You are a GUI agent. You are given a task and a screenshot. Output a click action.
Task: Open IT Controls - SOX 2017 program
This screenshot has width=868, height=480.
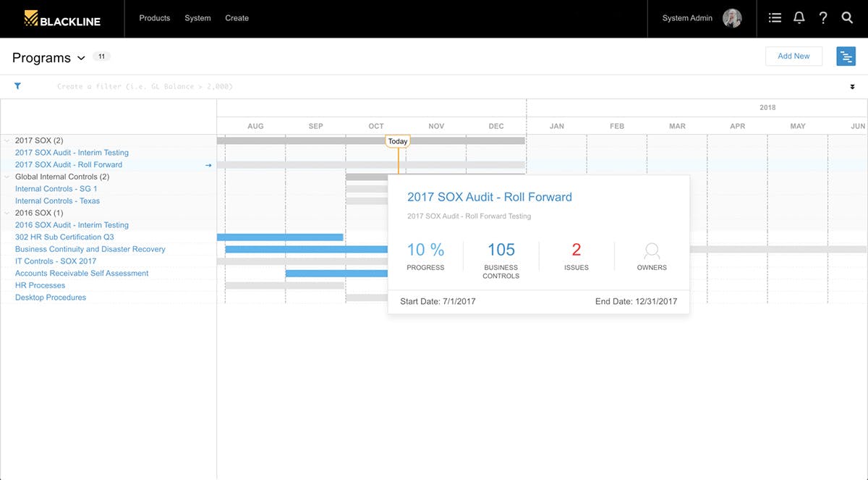click(56, 261)
